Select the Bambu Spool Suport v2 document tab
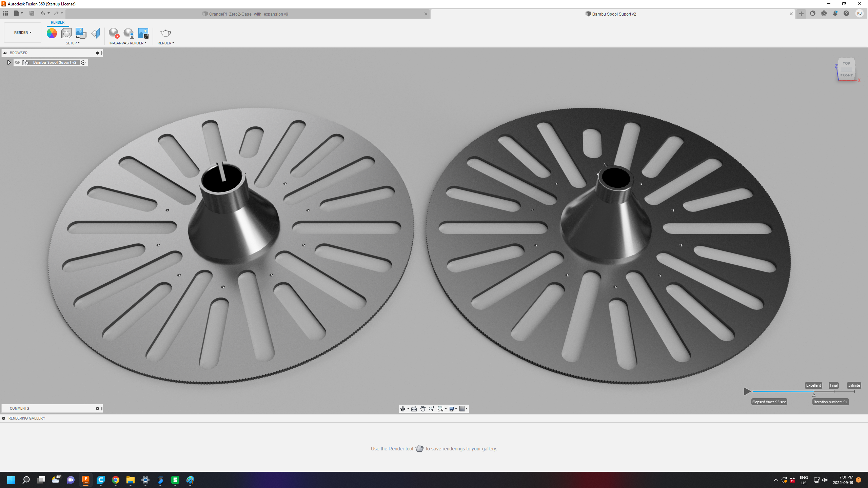Viewport: 868px width, 488px height. click(x=614, y=14)
